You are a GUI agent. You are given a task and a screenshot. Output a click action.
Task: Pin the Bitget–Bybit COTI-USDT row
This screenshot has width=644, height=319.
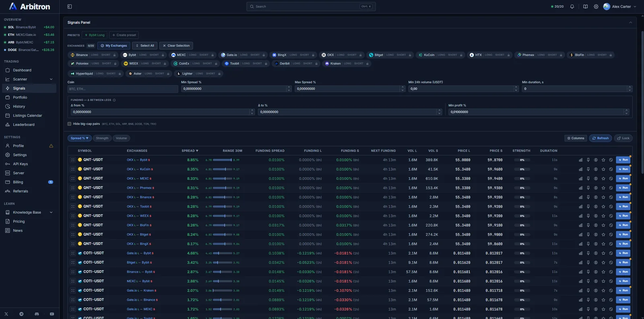[x=588, y=263]
